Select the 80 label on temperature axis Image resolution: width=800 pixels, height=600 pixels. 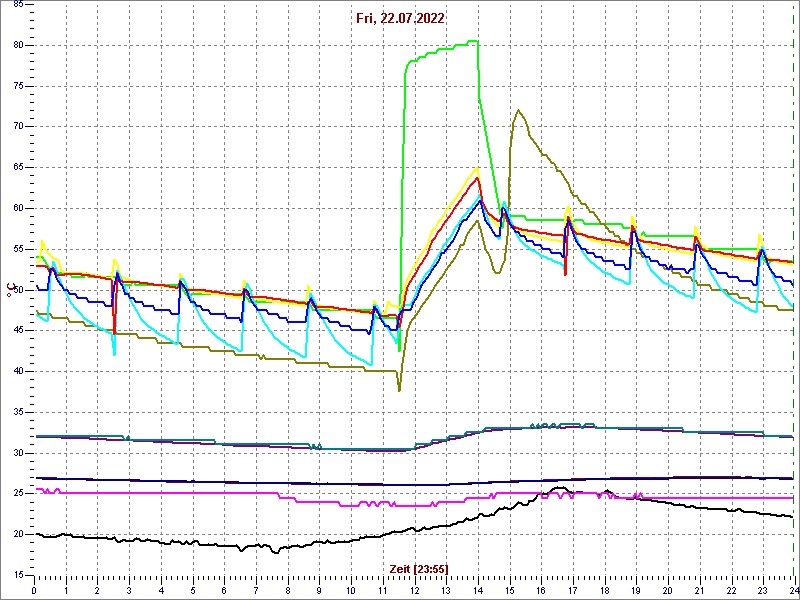tap(17, 45)
